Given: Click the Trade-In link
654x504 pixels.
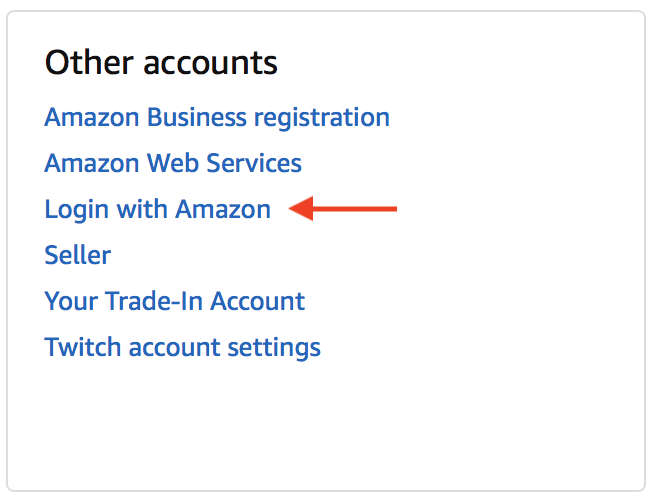Looking at the screenshot, I should 174,302.
